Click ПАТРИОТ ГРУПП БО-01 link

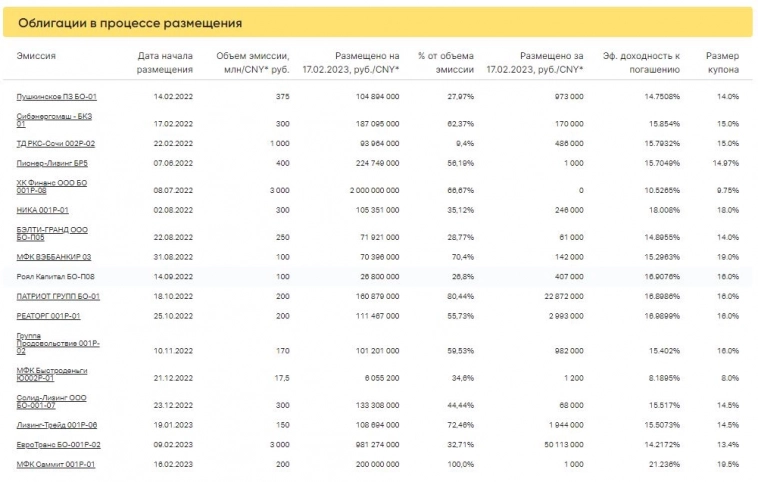[58, 297]
